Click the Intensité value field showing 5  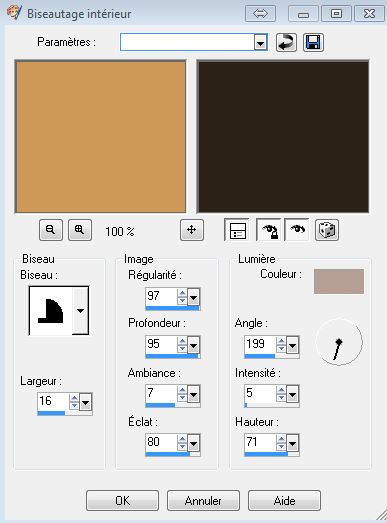(261, 394)
